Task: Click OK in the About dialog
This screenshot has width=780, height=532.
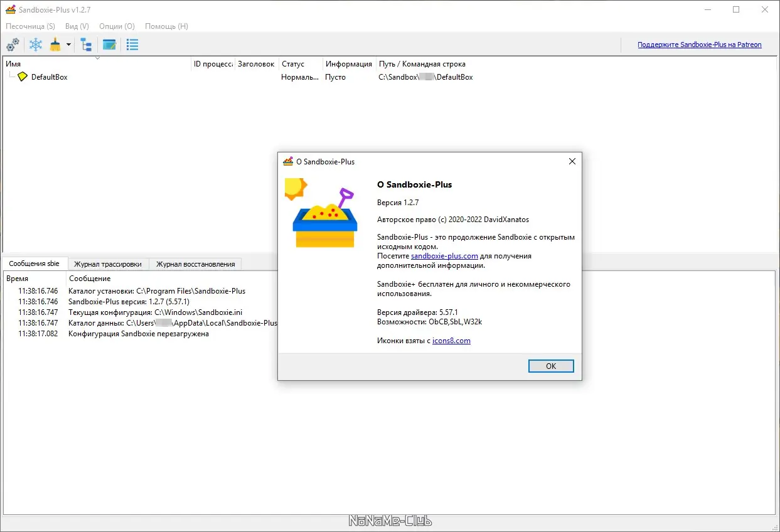Action: [551, 366]
